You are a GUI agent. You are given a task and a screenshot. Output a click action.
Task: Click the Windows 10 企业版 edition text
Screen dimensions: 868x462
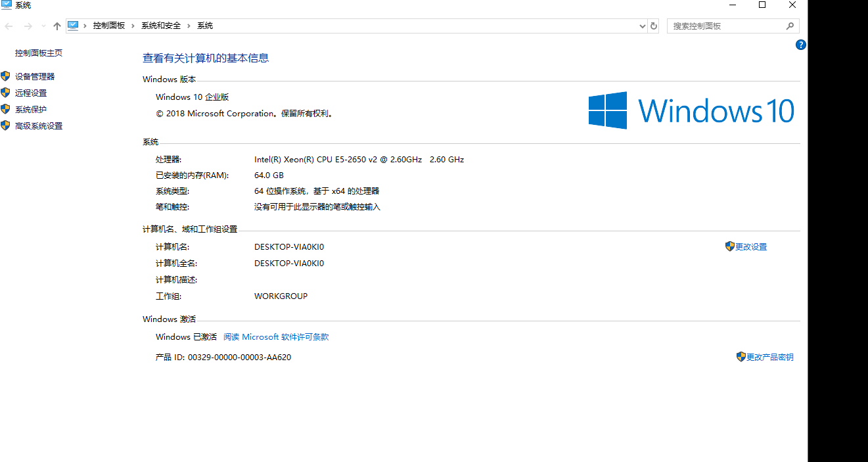click(192, 97)
